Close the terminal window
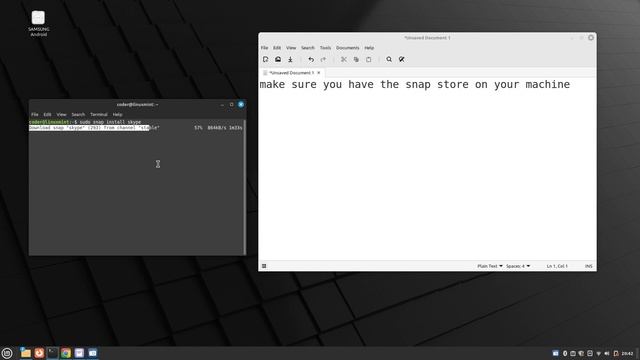The image size is (640, 360). [x=241, y=104]
